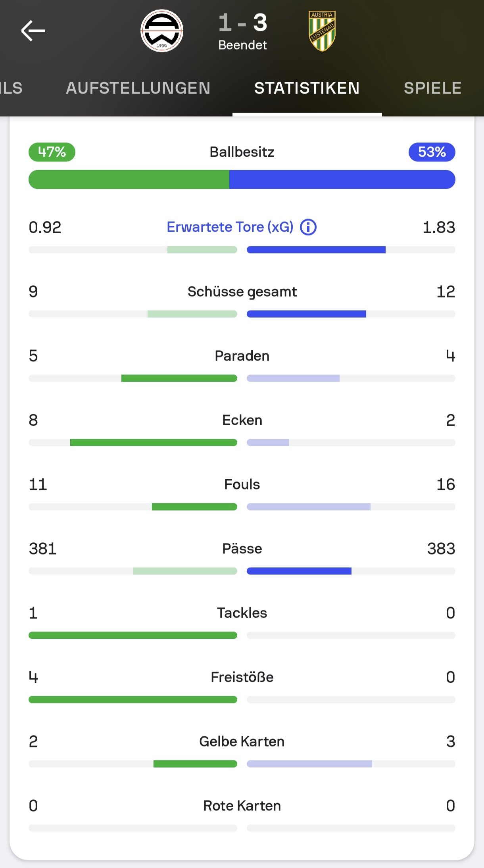
Task: Tap the green 47% possession badge
Action: click(x=52, y=152)
